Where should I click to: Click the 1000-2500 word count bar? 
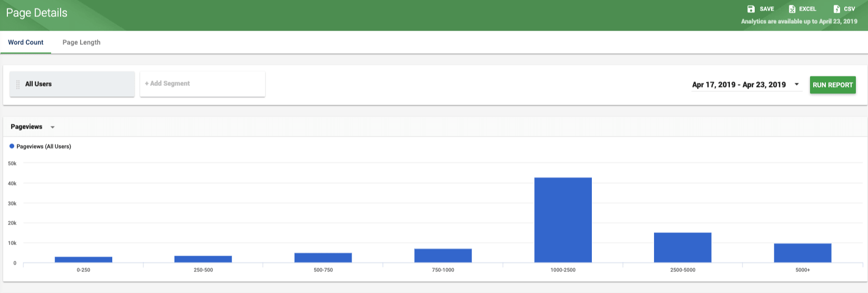pyautogui.click(x=563, y=220)
